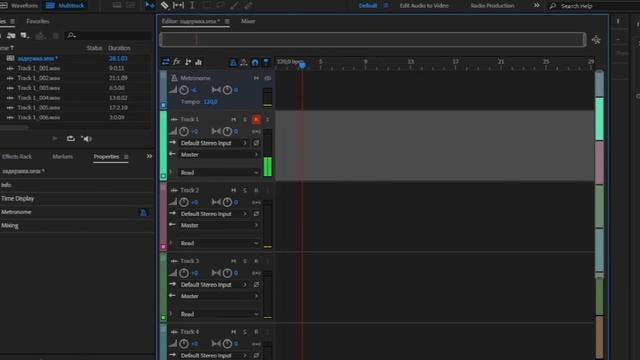
Task: Toggle Loop Playback in Files panel
Action: (x=71, y=139)
